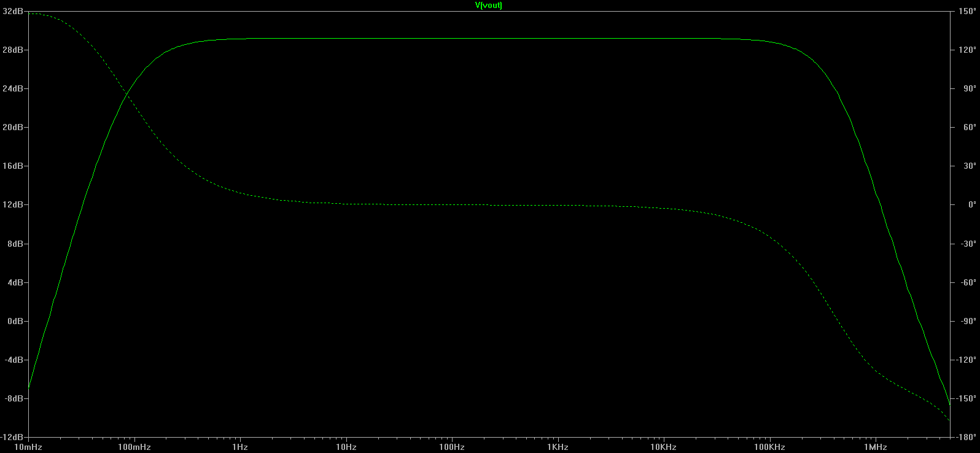This screenshot has width=980, height=453.
Task: Click the -60° phase axis label
Action: (x=968, y=282)
